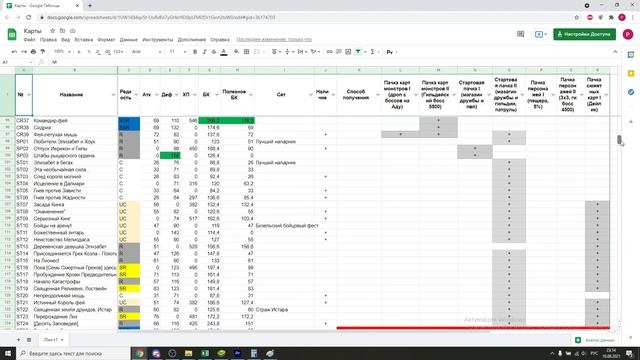The width and height of the screenshot is (640, 360).
Task: Open the zoom 100% dropdown
Action: click(x=62, y=52)
